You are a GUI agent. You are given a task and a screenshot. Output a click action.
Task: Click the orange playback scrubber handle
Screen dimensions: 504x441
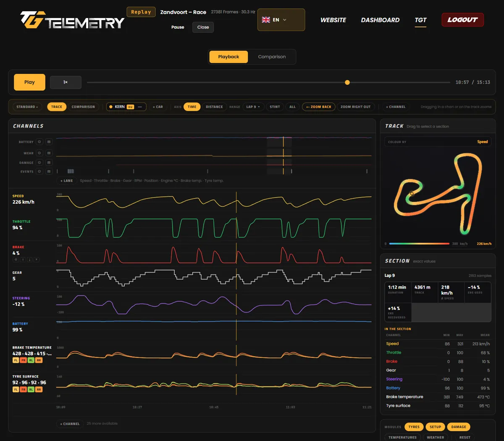point(347,82)
